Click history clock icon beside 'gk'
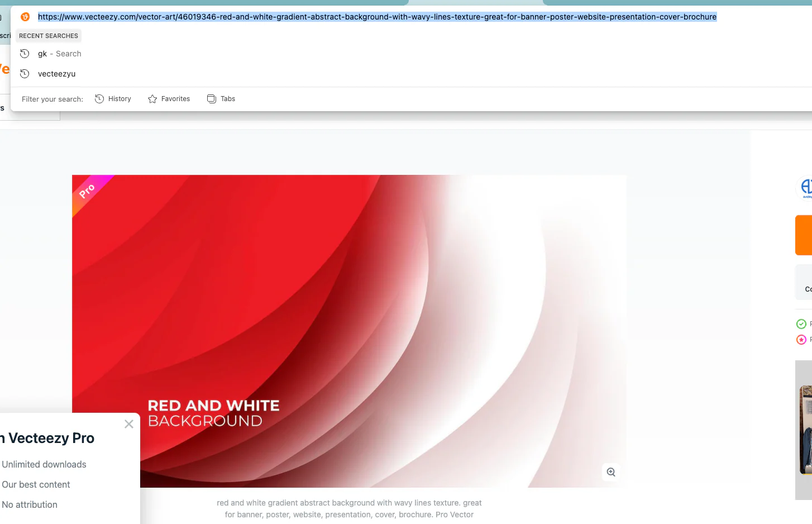The width and height of the screenshot is (812, 524). coord(25,54)
